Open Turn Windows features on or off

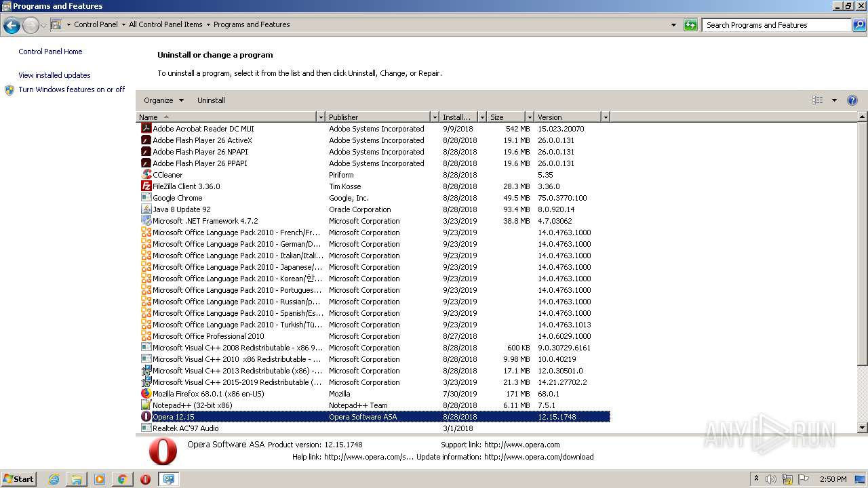(x=72, y=89)
